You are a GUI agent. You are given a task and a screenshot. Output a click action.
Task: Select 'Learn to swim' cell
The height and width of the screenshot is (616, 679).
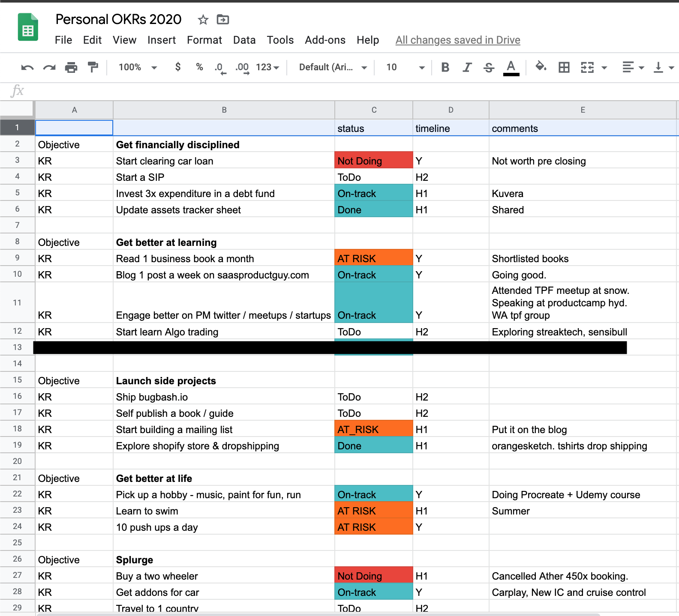(x=224, y=510)
